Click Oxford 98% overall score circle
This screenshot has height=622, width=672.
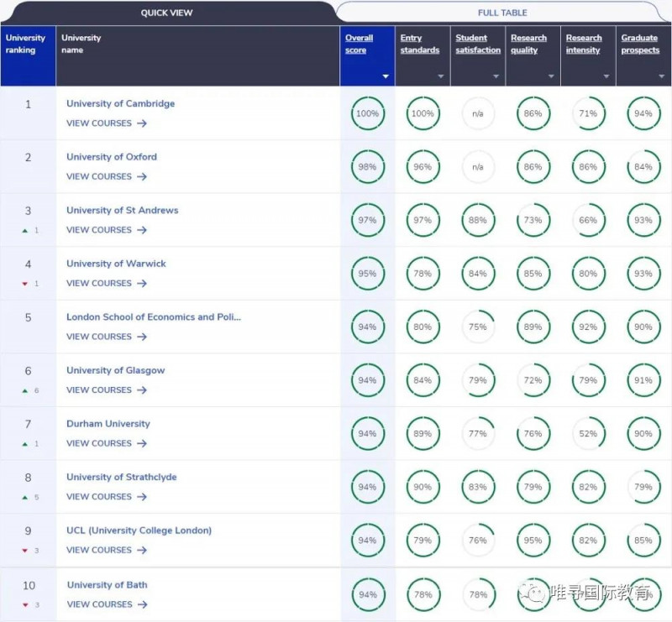[368, 167]
